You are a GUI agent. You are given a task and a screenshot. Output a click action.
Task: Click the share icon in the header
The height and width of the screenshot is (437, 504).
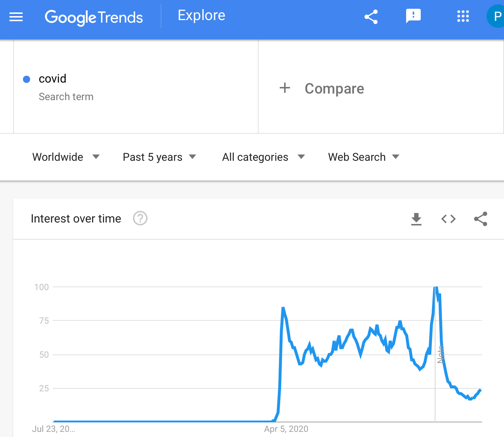(x=371, y=17)
